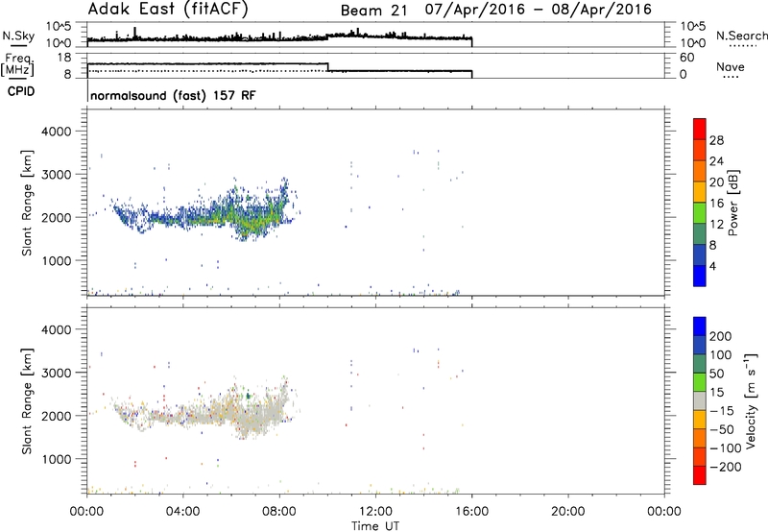Click the 'Adak East (fitACF)' plot title
This screenshot has height=532, width=768.
(x=168, y=10)
